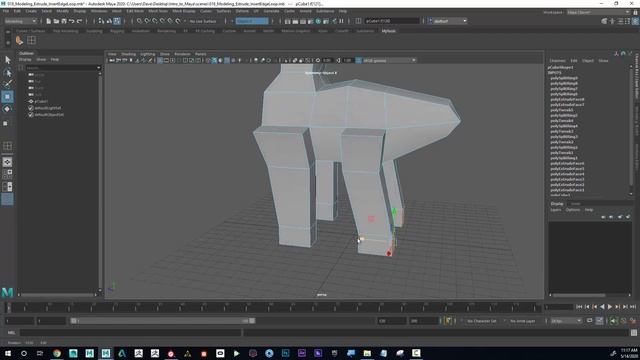Viewport: 640px width, 360px height.
Task: Click the range slider right end handle
Action: (x=252, y=321)
